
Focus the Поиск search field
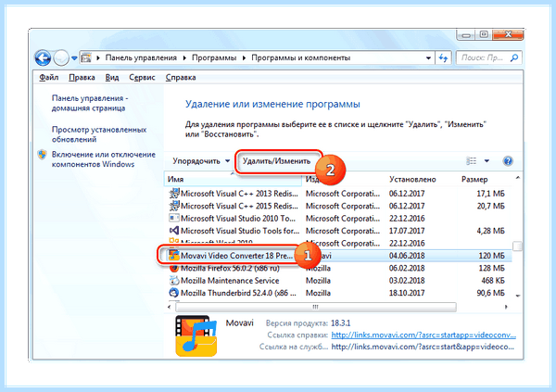point(484,57)
